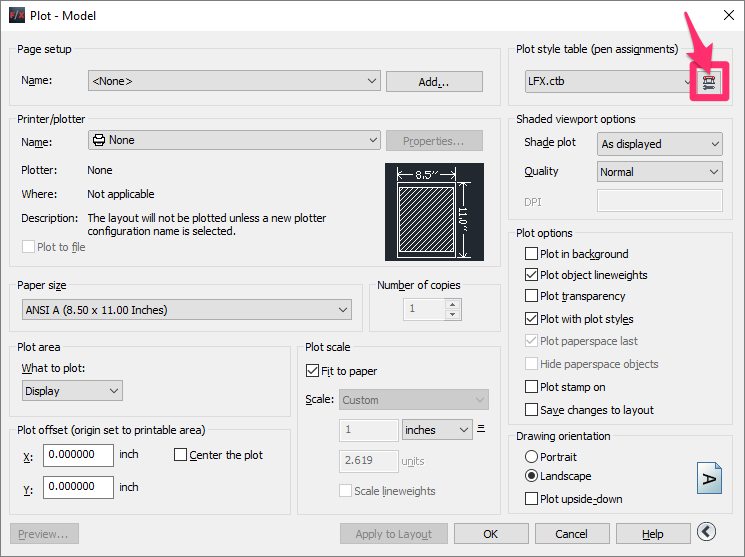Click the scale value 1 field
Viewport: 745px width, 557px height.
(x=369, y=430)
